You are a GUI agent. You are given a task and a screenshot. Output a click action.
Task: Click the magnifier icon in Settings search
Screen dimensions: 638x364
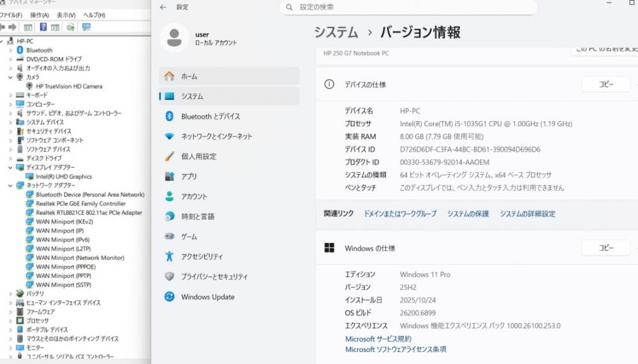tap(289, 7)
